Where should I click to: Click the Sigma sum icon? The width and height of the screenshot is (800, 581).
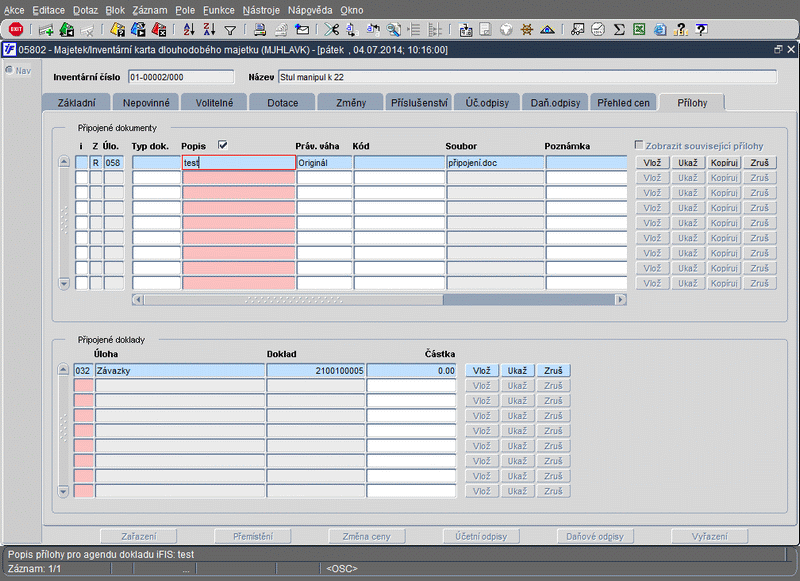coord(619,29)
